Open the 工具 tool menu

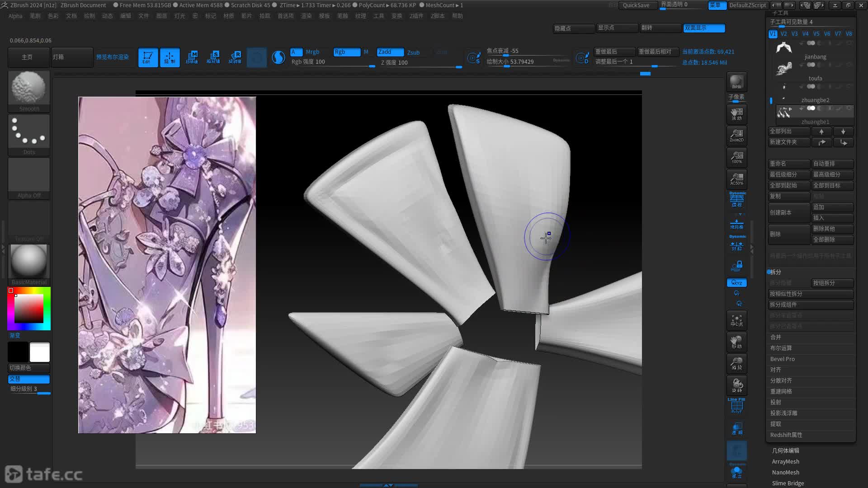[x=379, y=16]
